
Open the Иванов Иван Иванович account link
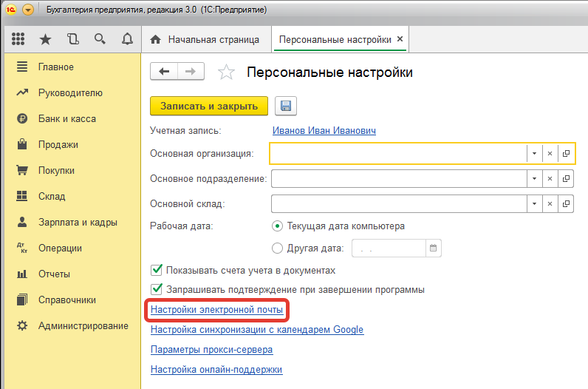coord(324,131)
